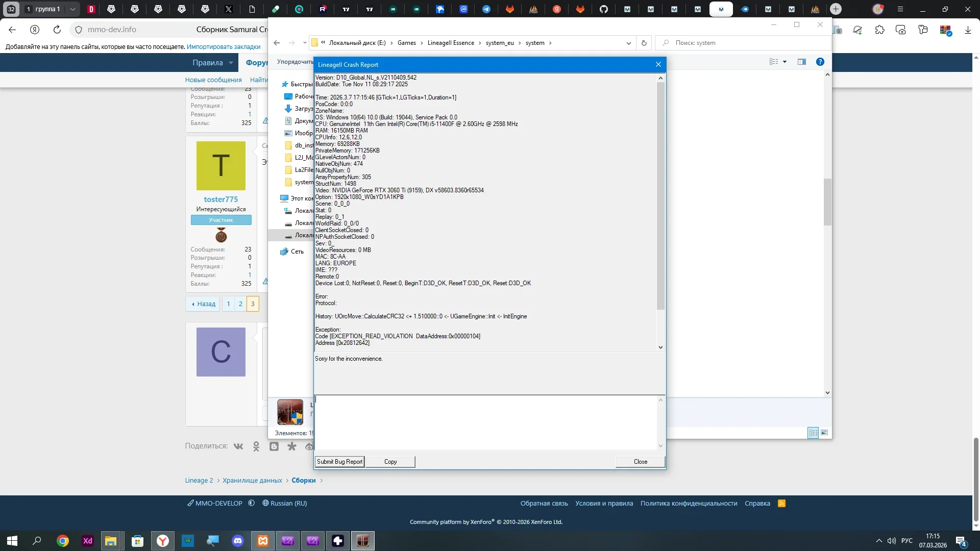Open forum page 2
The width and height of the screenshot is (980, 551).
pyautogui.click(x=240, y=304)
